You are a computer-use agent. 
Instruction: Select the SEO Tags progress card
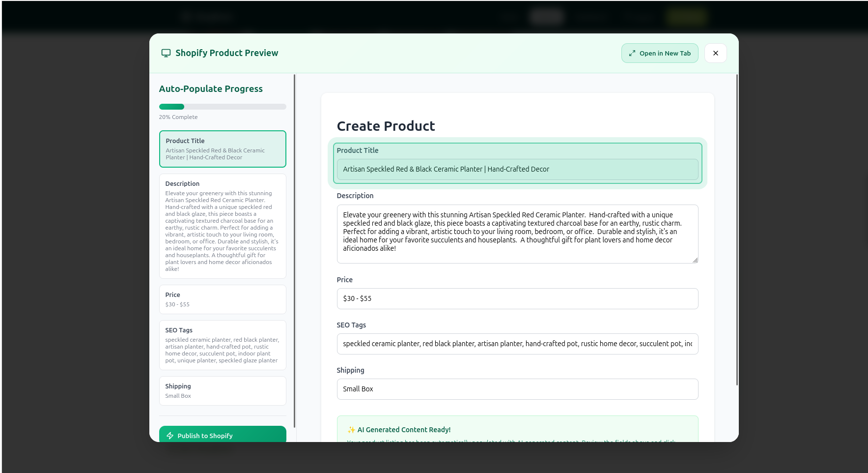click(x=223, y=345)
